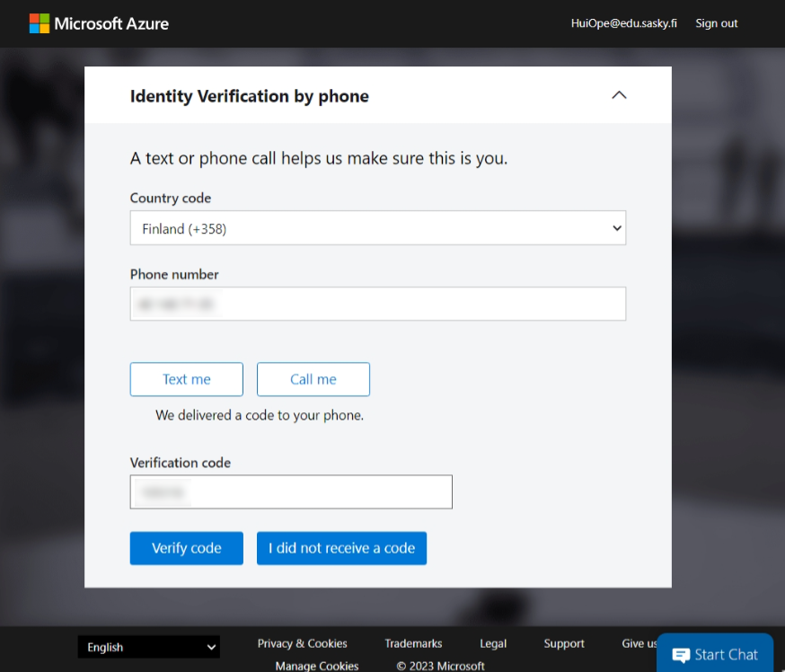Image resolution: width=785 pixels, height=672 pixels.
Task: Click the 'We delivered a code to your phone.' message
Action: 260,415
